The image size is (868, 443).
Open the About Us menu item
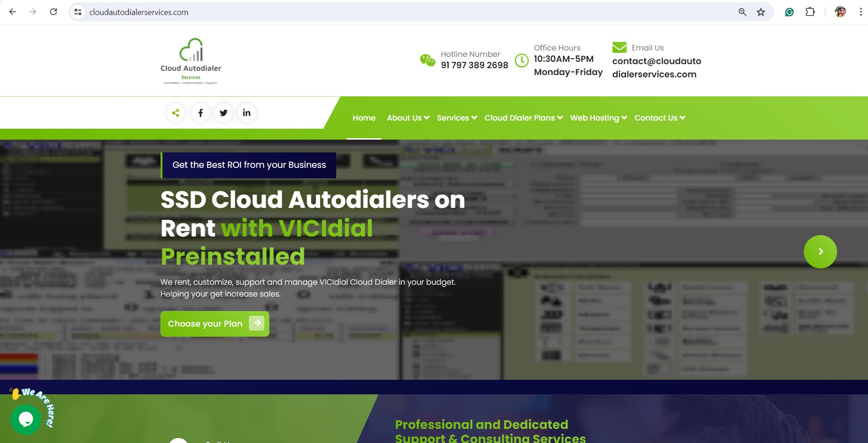[404, 118]
